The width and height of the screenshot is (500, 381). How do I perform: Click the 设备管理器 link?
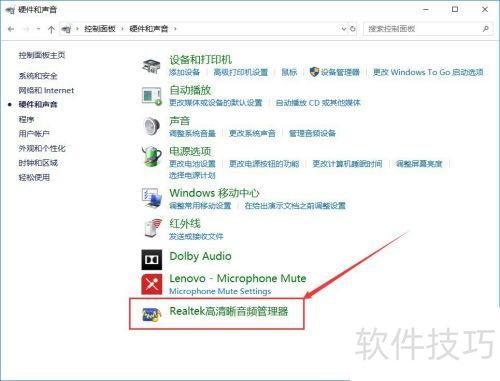tap(340, 72)
